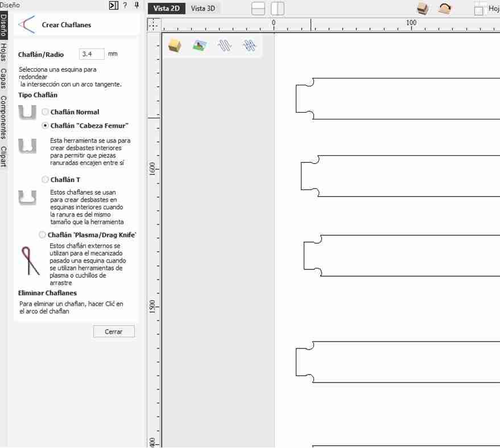
Task: Choose the Chaflán T radio button
Action: point(46,179)
